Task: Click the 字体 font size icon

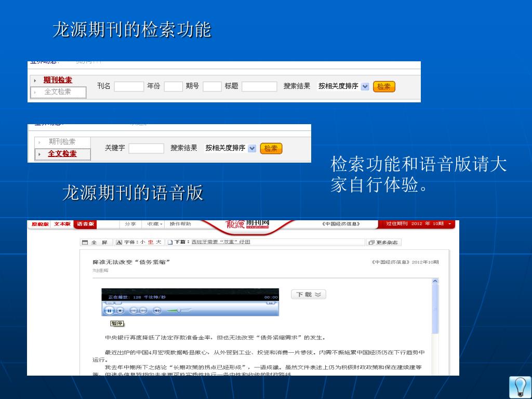Action: pos(119,242)
